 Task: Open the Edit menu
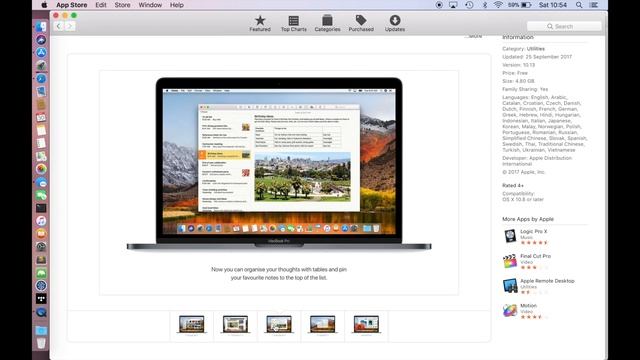coord(100,5)
